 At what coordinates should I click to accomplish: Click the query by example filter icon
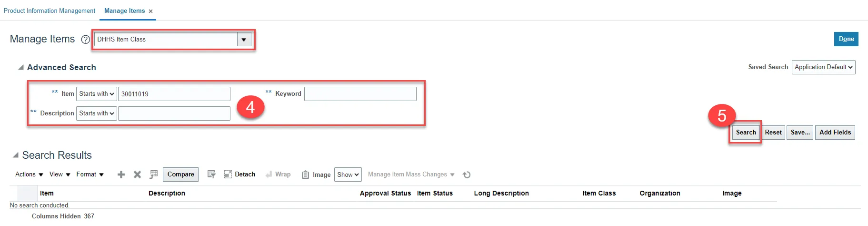pyautogui.click(x=211, y=175)
